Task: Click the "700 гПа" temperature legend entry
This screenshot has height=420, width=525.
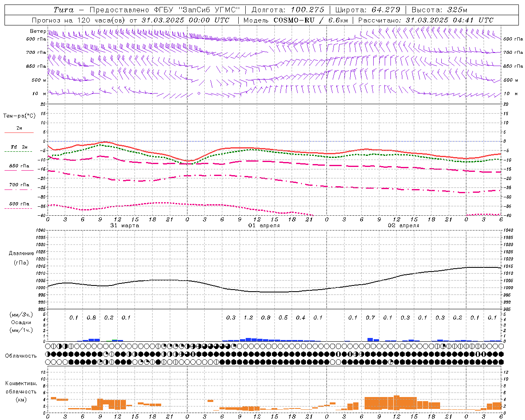Action: pyautogui.click(x=19, y=185)
